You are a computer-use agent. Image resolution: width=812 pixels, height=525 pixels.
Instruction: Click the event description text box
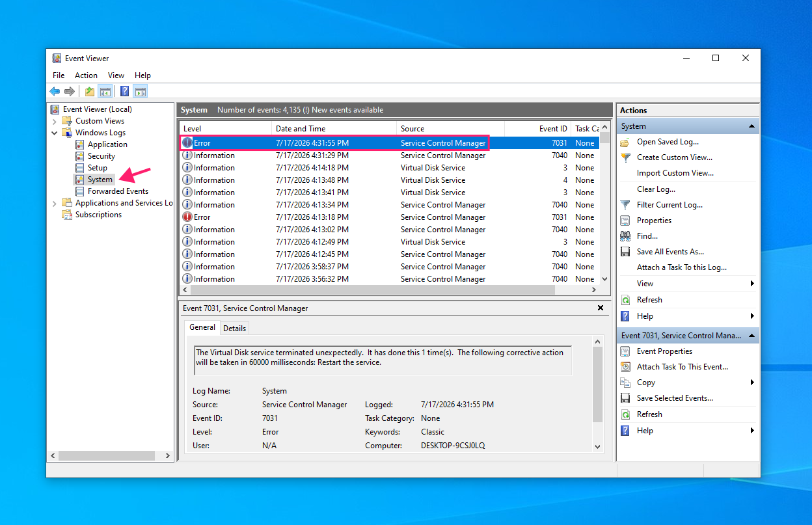point(383,360)
